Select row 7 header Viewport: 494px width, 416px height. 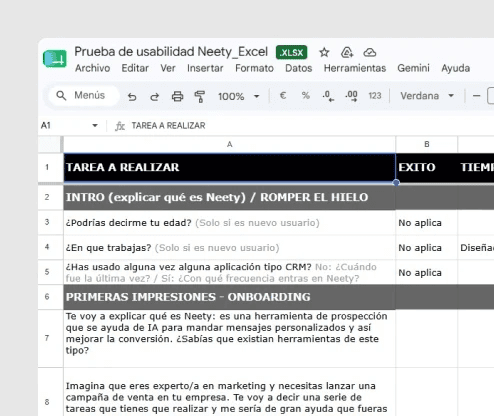47,338
